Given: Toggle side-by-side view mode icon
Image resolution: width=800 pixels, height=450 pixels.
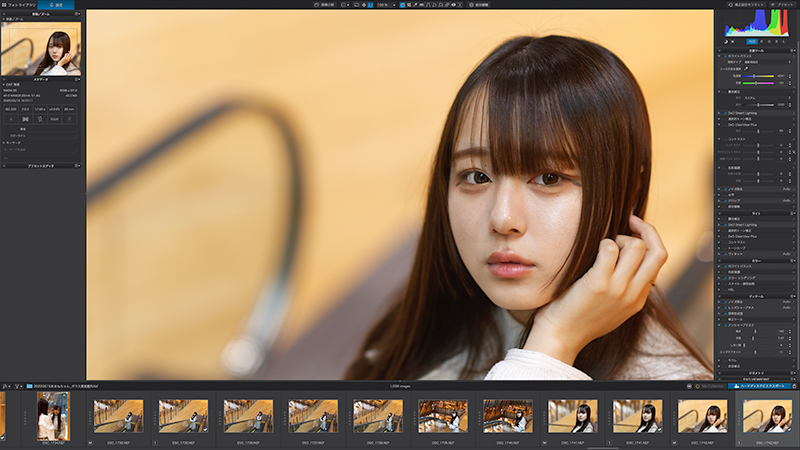Looking at the screenshot, I should coord(345,5).
